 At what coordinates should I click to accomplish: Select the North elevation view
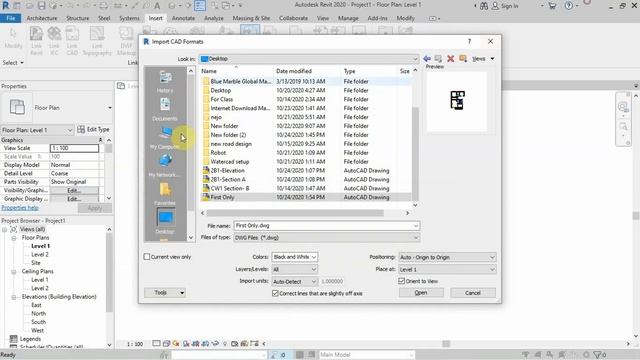tap(38, 313)
